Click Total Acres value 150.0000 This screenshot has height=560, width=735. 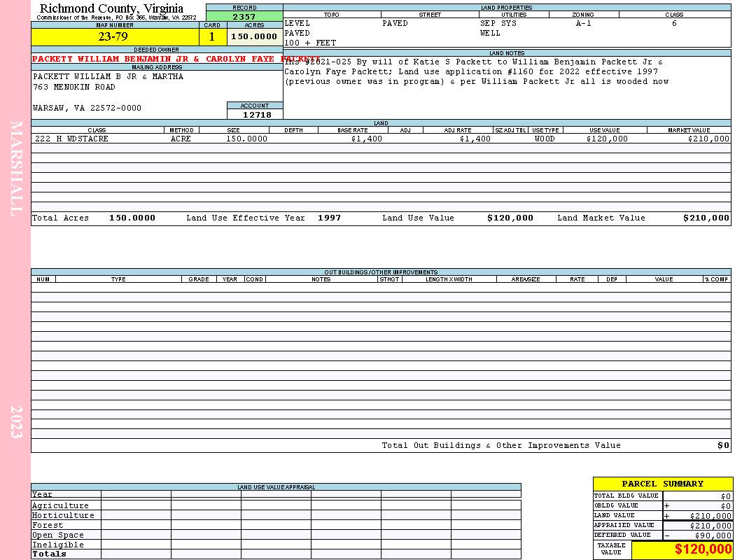(132, 218)
